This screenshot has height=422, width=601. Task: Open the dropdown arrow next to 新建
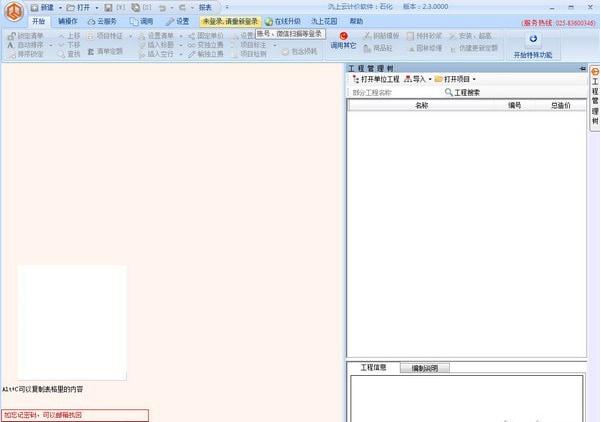[x=60, y=8]
